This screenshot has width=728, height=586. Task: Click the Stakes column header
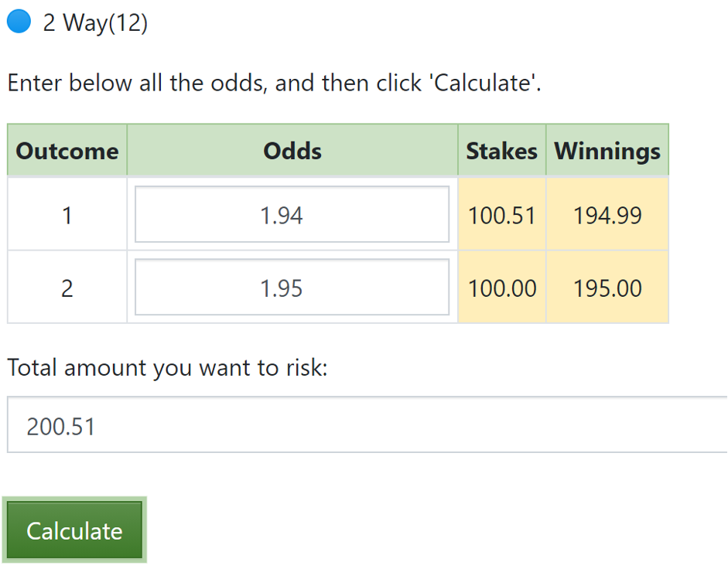point(501,150)
